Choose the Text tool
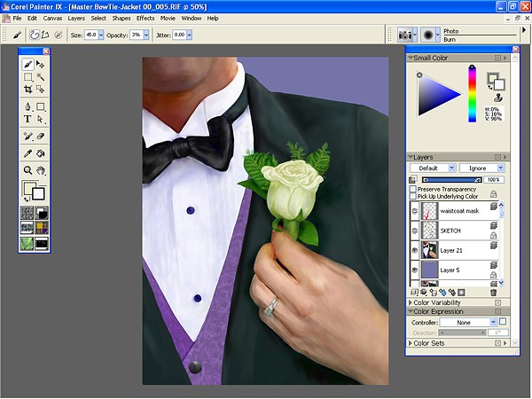Viewport: 532px width, 399px height. tap(27, 119)
